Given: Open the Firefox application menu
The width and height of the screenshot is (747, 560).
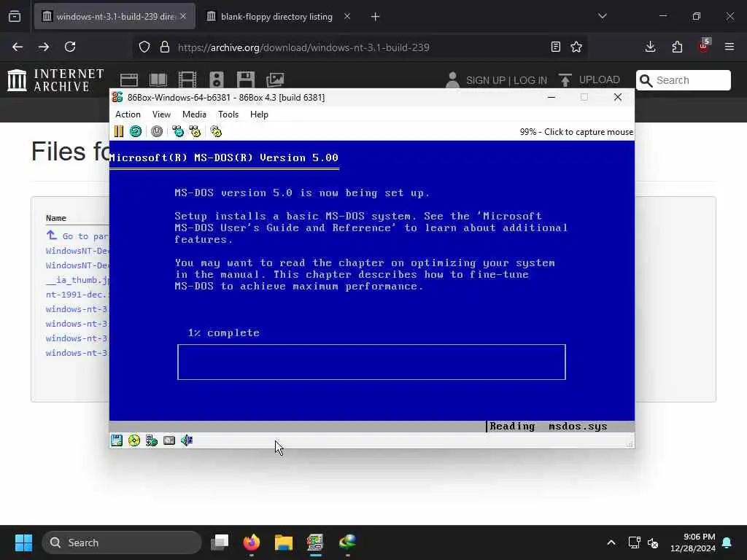Looking at the screenshot, I should (x=729, y=47).
